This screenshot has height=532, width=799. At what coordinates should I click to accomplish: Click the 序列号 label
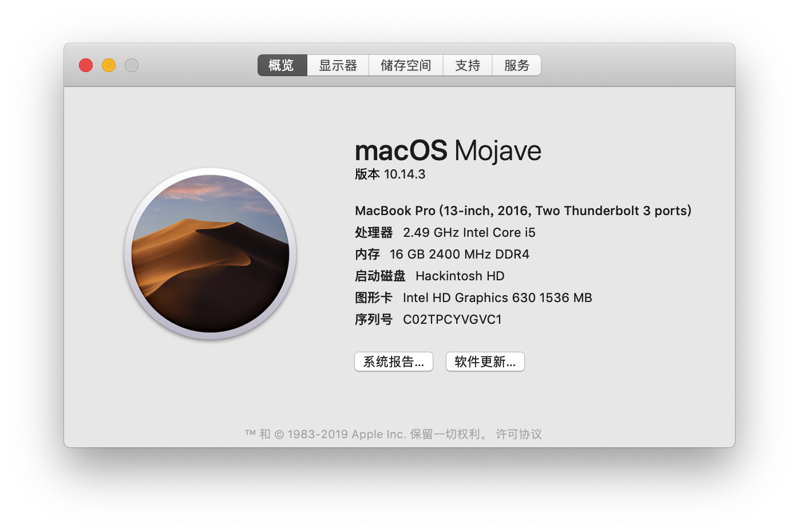[x=374, y=319]
